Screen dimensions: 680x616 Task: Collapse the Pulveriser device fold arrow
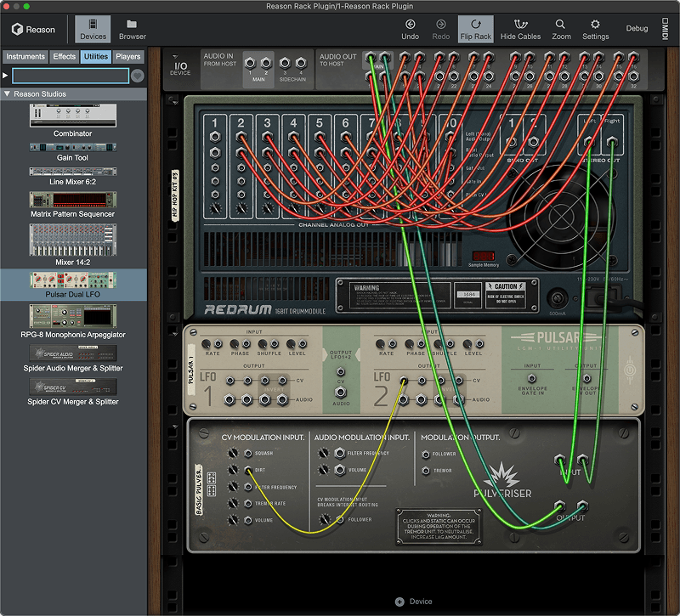175,427
